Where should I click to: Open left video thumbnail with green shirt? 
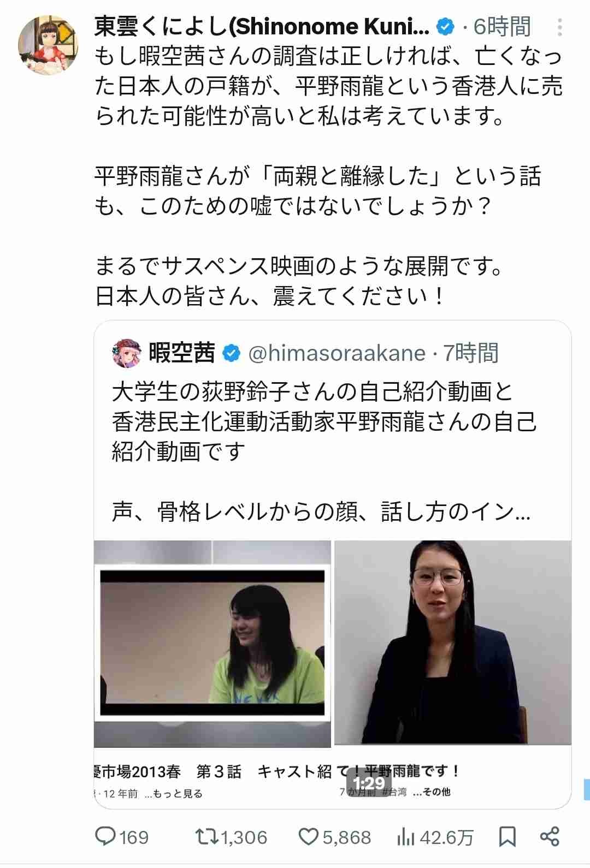(x=213, y=644)
